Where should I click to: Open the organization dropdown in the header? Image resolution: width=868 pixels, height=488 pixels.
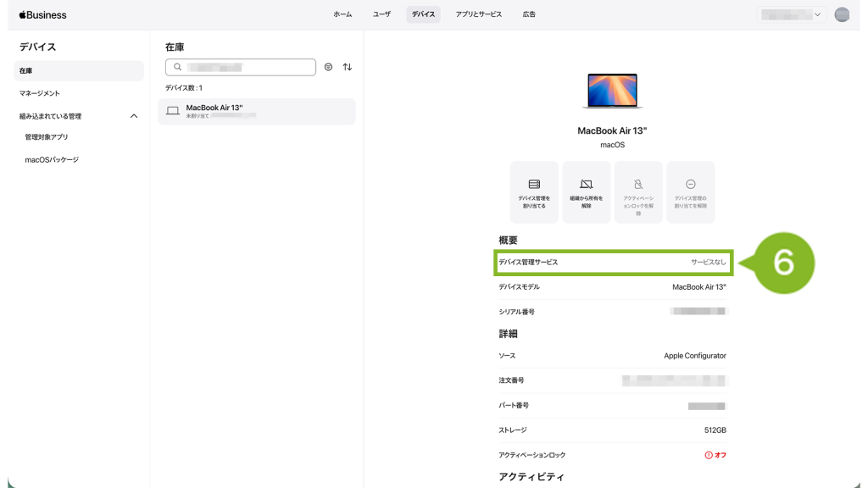pos(792,14)
